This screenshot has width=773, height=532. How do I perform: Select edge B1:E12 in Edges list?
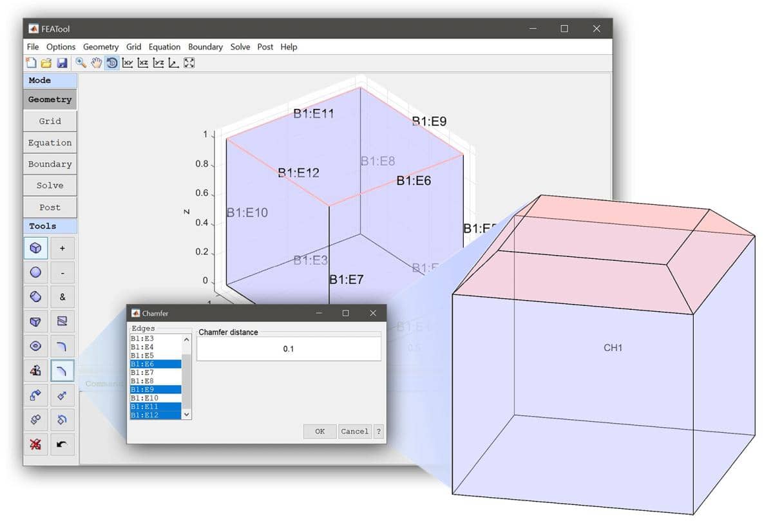click(x=155, y=415)
